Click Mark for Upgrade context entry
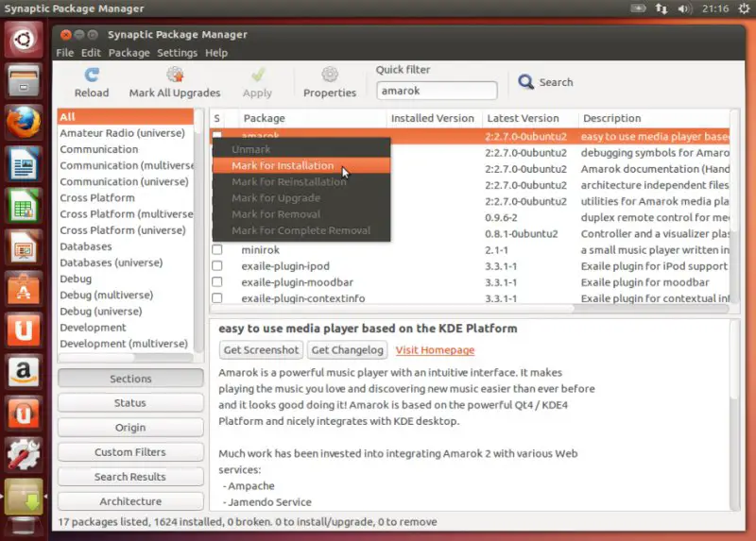 click(x=301, y=198)
